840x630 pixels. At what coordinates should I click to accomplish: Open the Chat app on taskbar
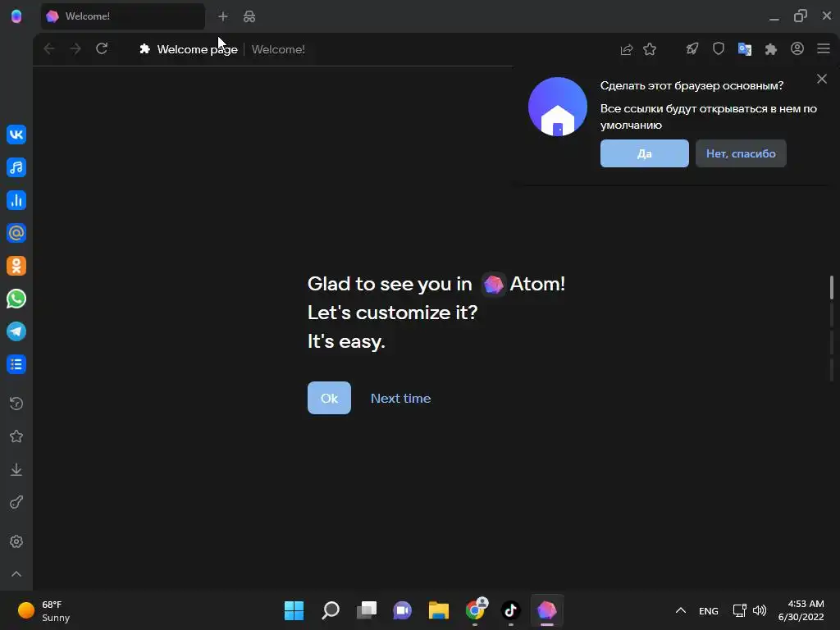(402, 610)
